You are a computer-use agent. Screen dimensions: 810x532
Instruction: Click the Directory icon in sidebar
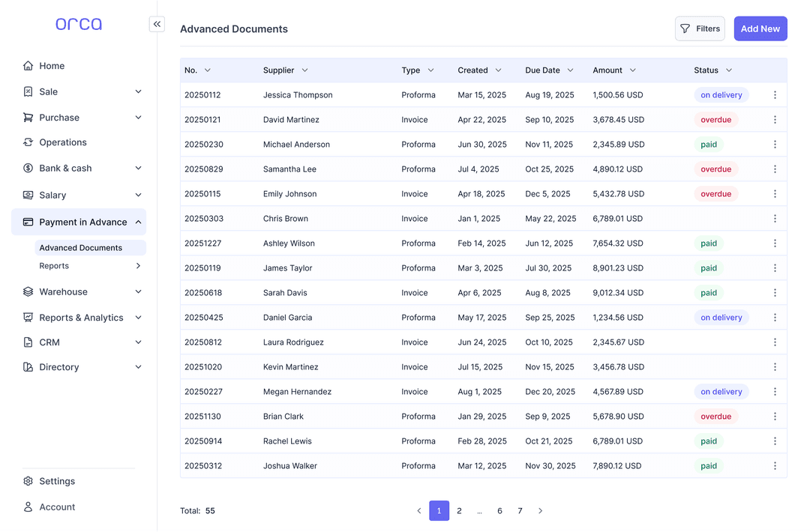pyautogui.click(x=28, y=366)
